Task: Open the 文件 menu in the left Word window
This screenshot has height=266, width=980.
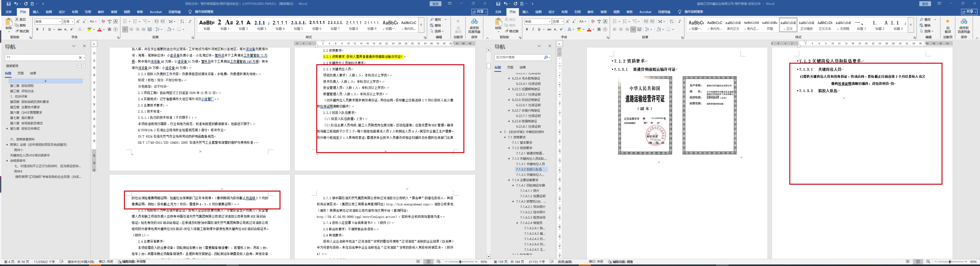Action: (x=9, y=12)
